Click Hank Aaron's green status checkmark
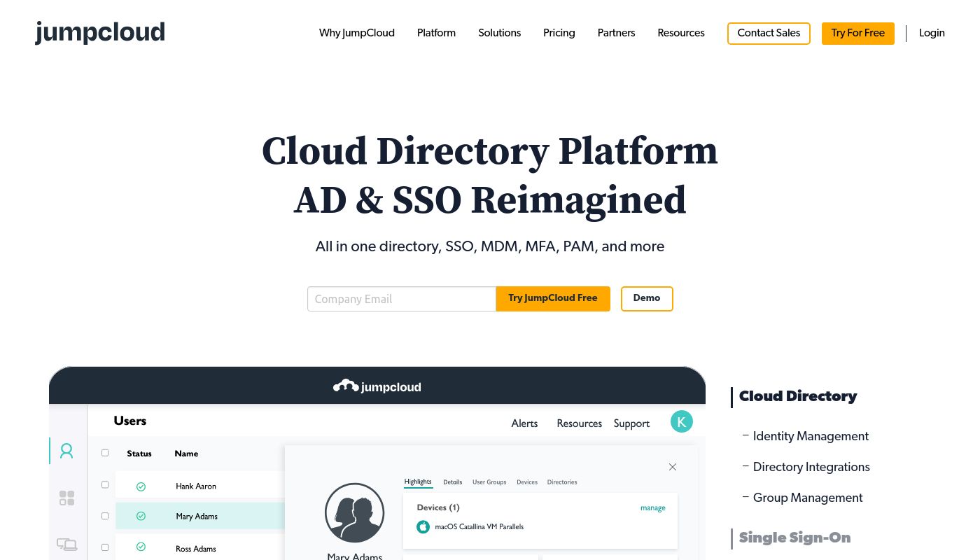This screenshot has height=560, width=980. (141, 486)
